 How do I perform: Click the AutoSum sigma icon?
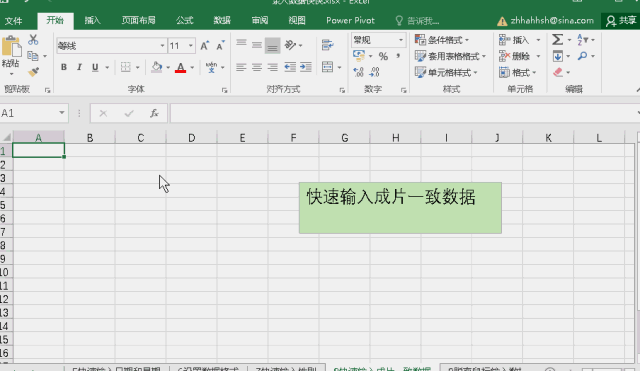pyautogui.click(x=558, y=40)
